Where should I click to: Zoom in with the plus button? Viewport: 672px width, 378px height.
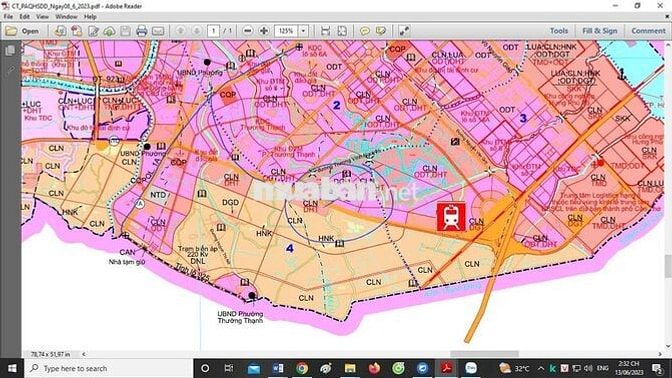[x=264, y=31]
